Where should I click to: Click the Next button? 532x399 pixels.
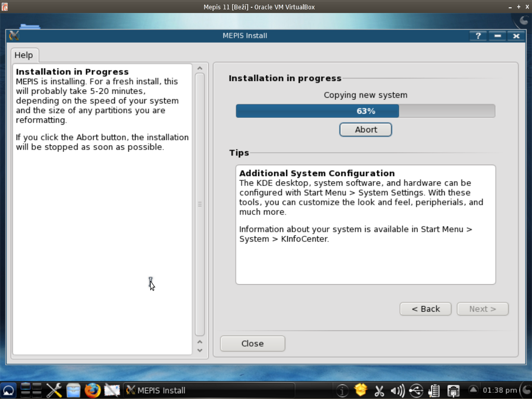[x=483, y=309]
